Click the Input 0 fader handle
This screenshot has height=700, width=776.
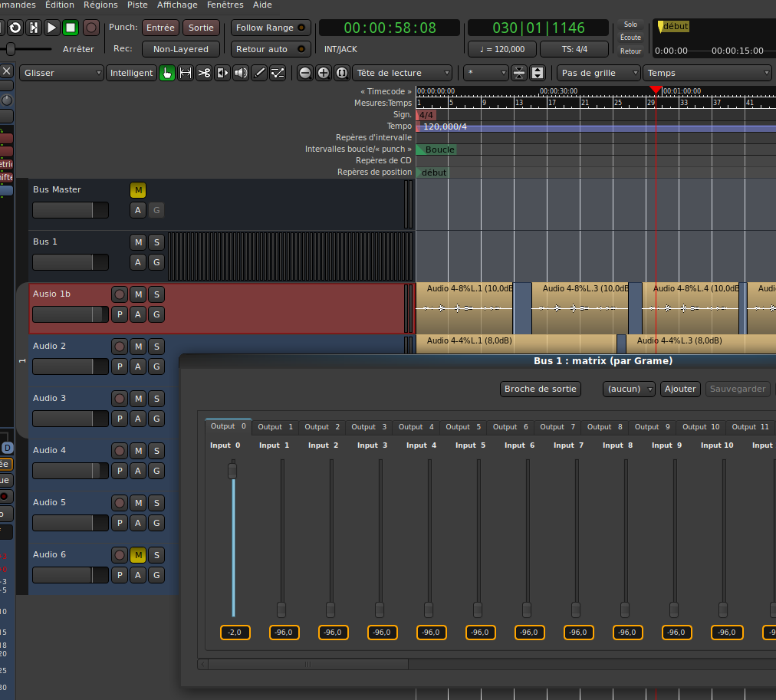(x=232, y=470)
